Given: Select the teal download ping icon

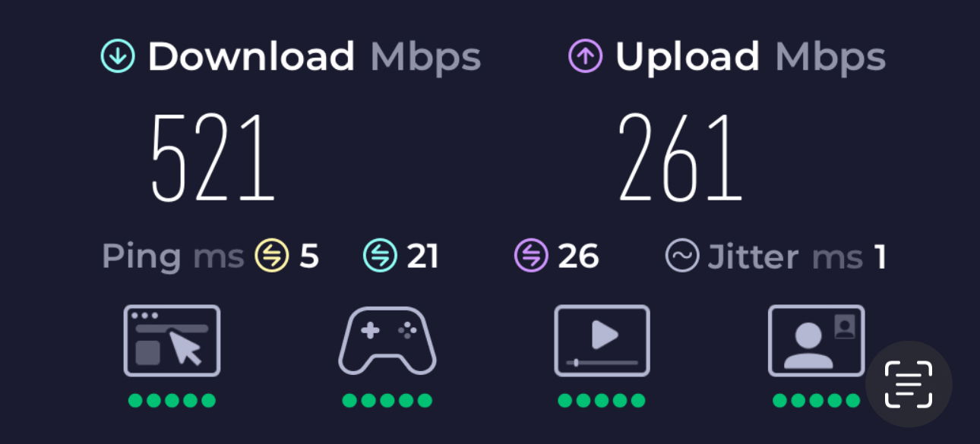Looking at the screenshot, I should (380, 256).
